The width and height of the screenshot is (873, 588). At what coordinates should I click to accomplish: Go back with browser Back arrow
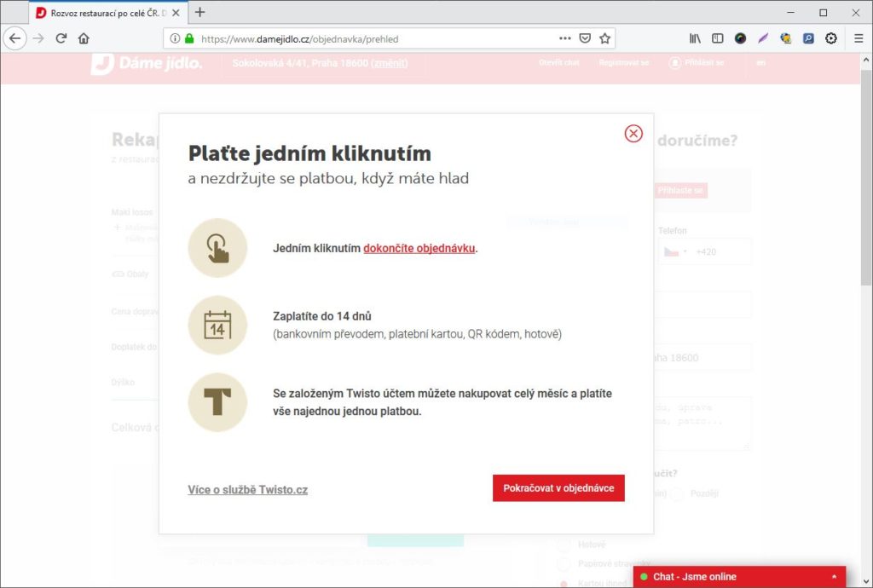click(15, 38)
